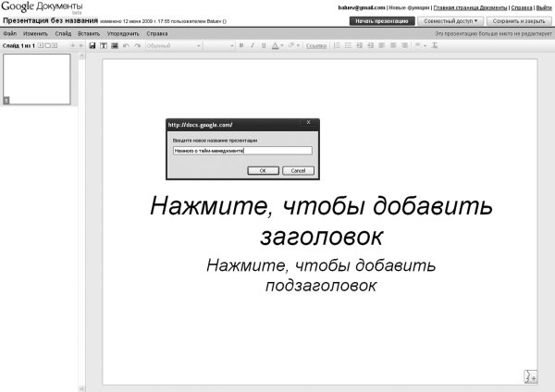This screenshot has width=555, height=392.
Task: Align text left
Action: coord(382,45)
